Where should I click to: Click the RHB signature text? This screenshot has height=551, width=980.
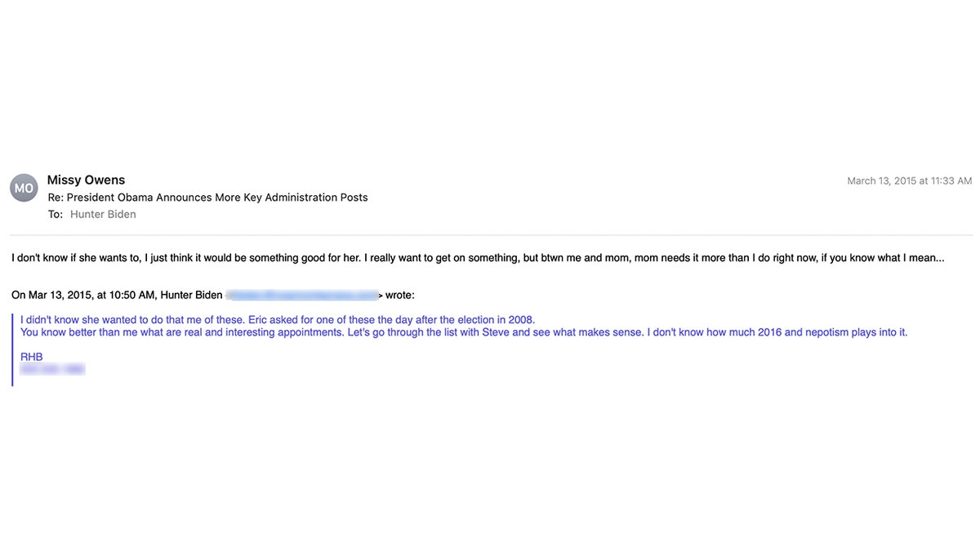[32, 358]
